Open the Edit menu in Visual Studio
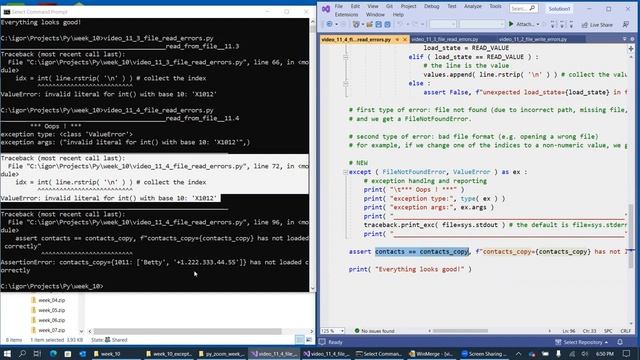The image size is (640, 360). click(355, 7)
